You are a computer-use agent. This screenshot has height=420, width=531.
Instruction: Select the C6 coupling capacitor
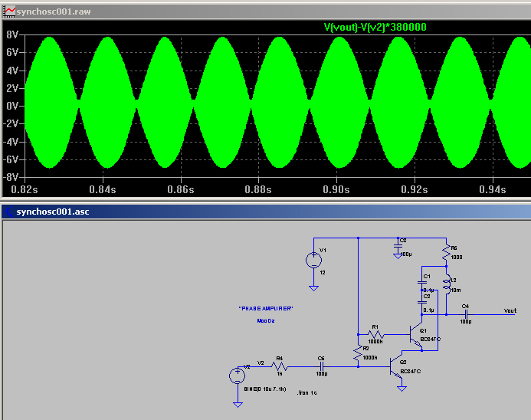click(x=321, y=366)
